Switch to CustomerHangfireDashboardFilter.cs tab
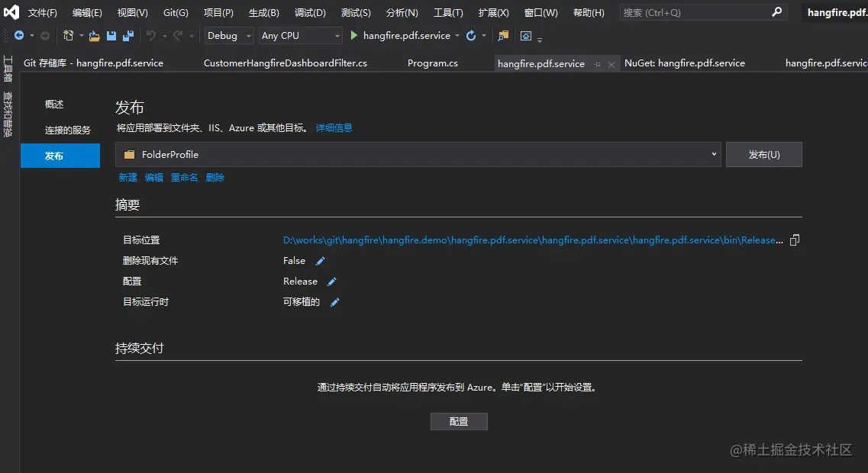 (x=285, y=63)
